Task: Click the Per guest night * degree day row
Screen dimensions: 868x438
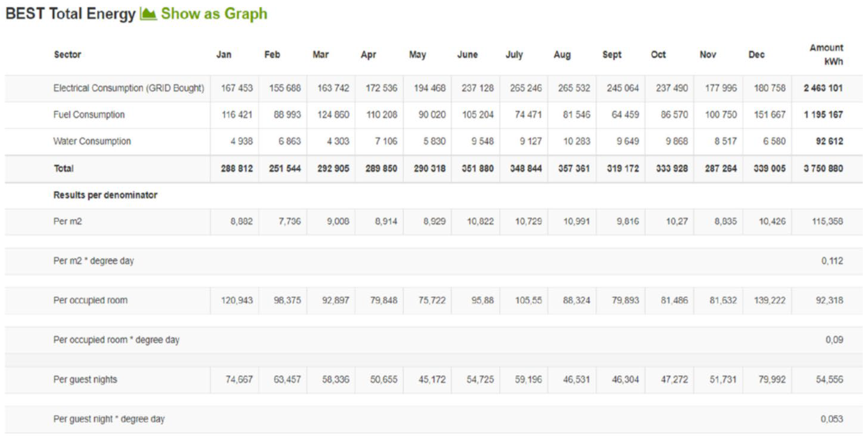Action: 109,419
